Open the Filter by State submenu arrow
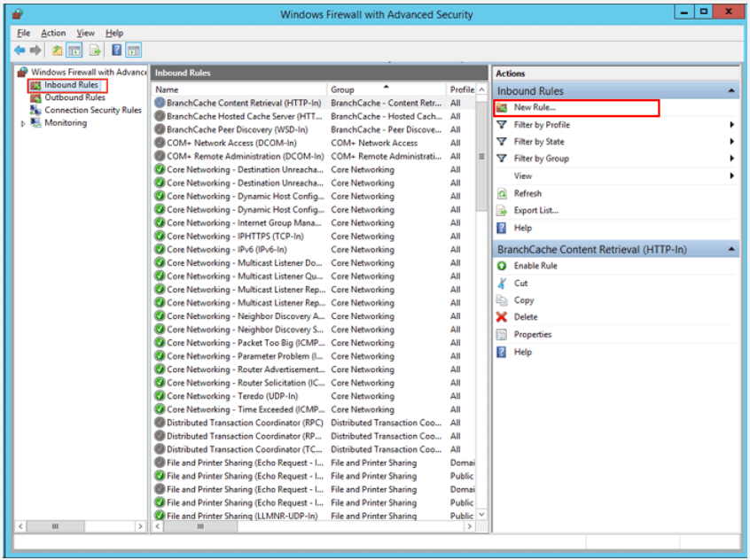The width and height of the screenshot is (750, 560). click(731, 142)
